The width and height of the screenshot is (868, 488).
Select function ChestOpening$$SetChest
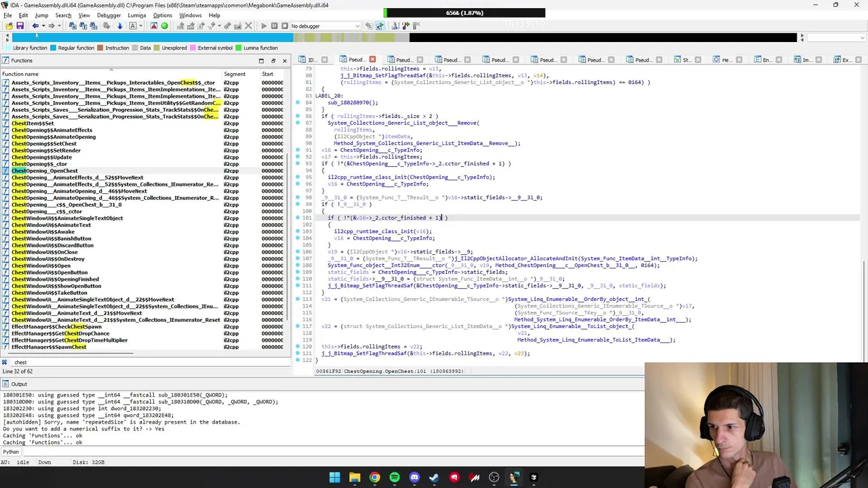(44, 144)
